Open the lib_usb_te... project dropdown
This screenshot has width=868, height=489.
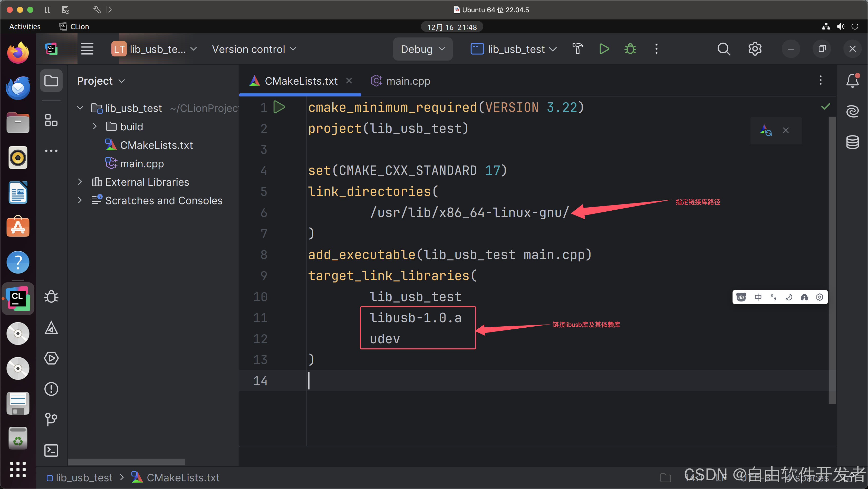pos(154,49)
